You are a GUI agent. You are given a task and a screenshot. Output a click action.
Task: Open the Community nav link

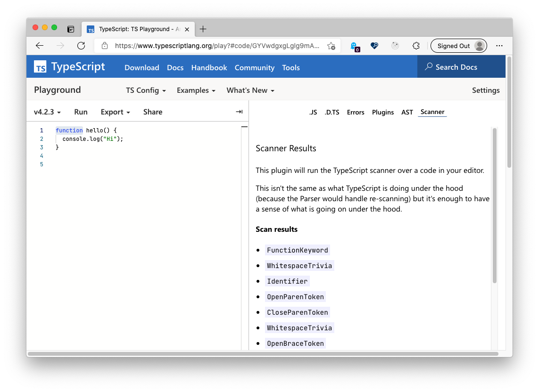(254, 68)
